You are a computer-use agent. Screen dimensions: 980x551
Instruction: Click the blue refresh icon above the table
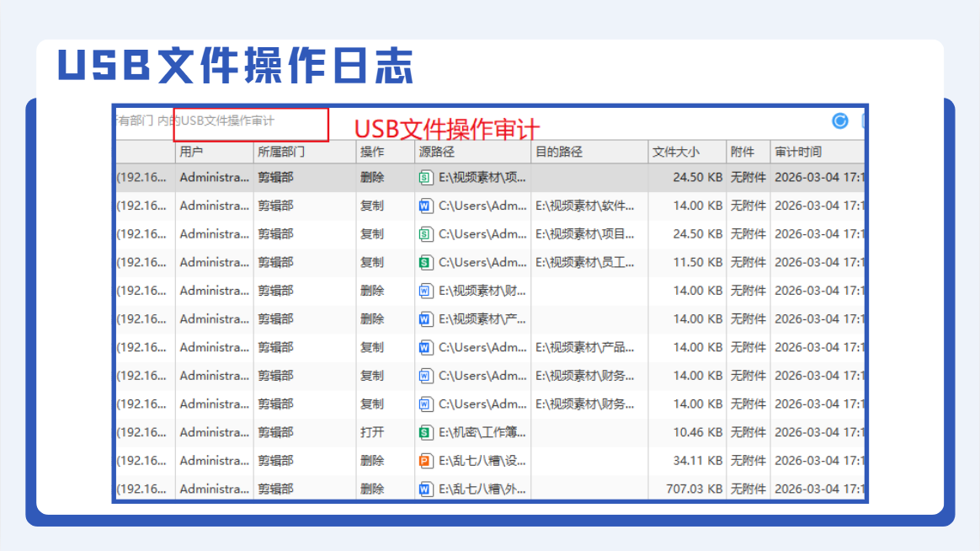(840, 120)
